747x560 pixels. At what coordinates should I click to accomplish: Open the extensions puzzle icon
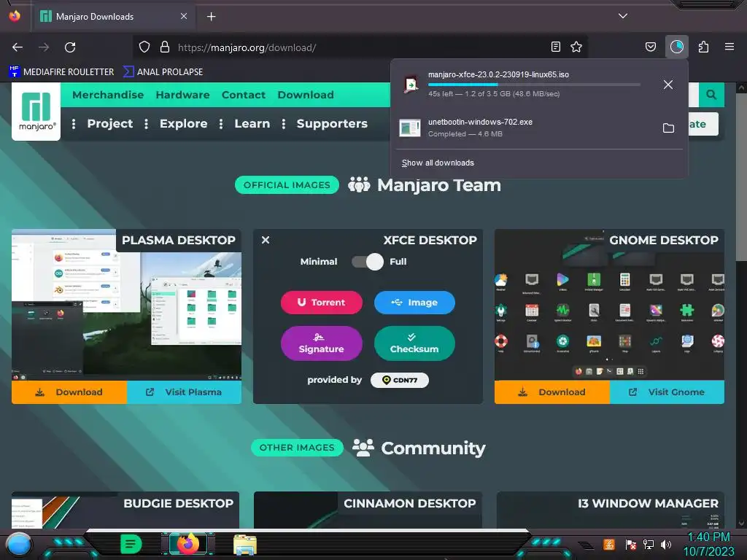coord(703,47)
